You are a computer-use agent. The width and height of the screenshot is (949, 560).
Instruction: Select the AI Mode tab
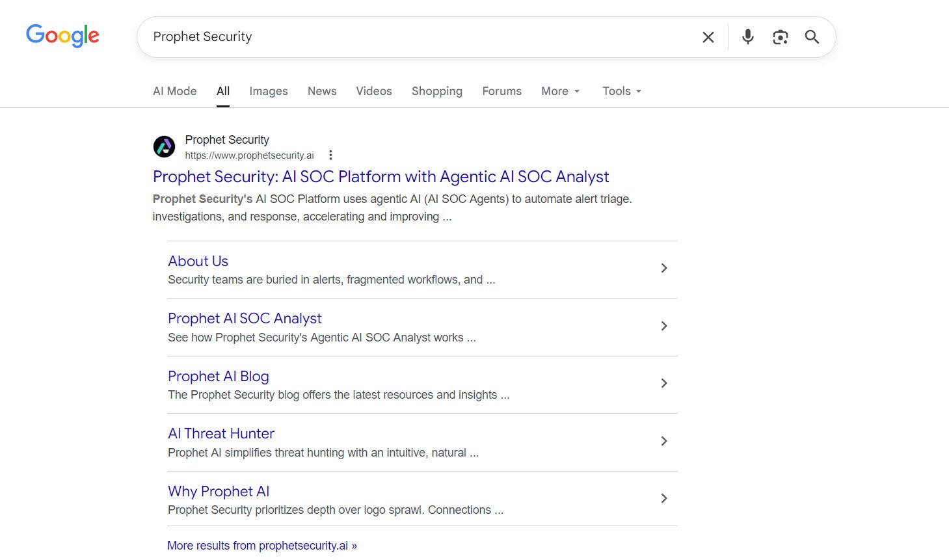pyautogui.click(x=174, y=91)
